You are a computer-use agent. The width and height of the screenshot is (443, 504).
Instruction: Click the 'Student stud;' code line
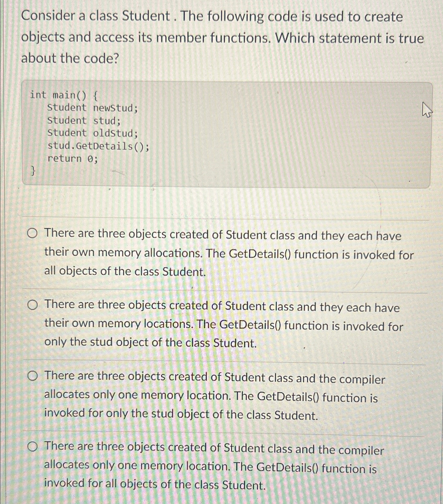[84, 121]
